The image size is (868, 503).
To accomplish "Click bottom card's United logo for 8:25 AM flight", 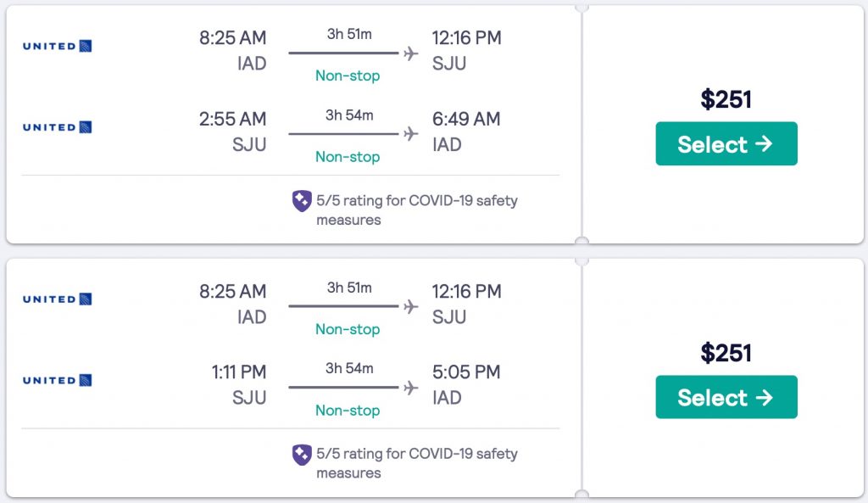I will click(57, 299).
